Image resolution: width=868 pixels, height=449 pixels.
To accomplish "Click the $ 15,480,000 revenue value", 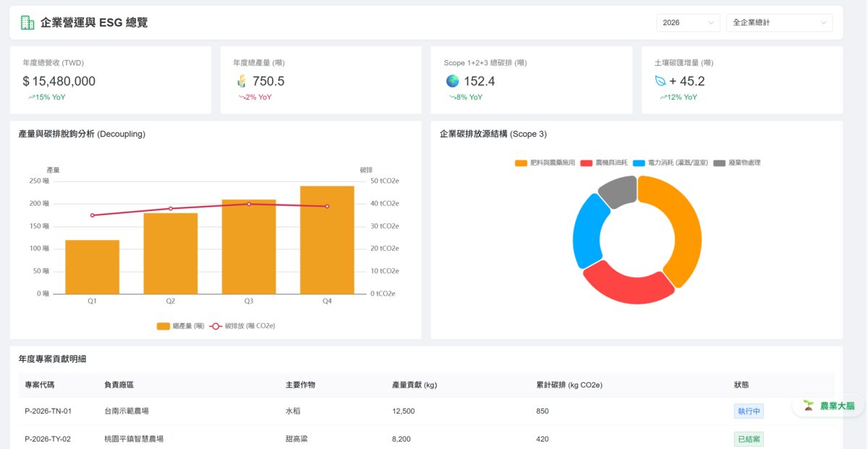I will point(59,81).
